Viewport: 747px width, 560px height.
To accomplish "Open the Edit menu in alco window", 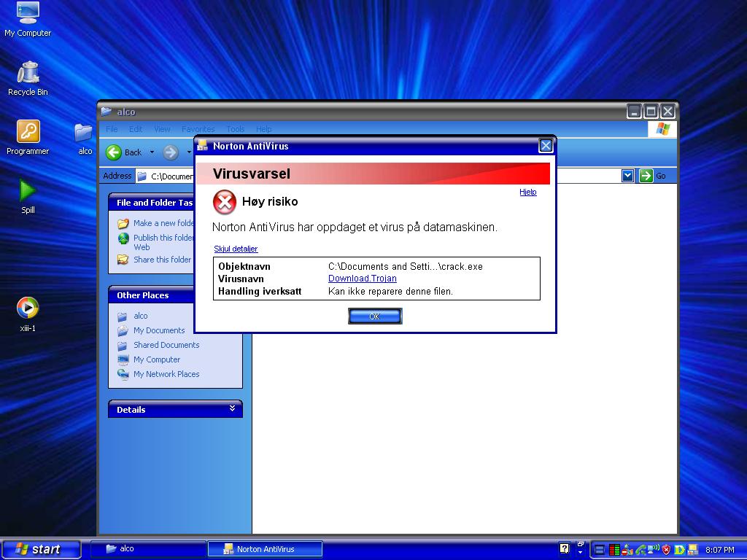I will click(x=136, y=129).
